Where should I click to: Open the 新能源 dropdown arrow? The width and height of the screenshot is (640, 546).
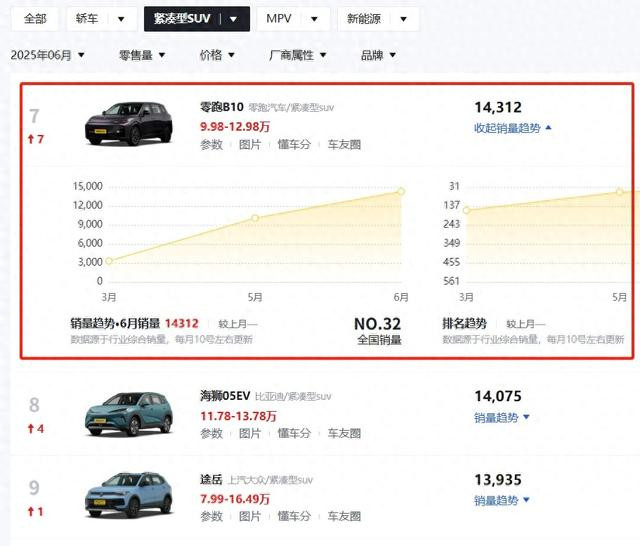pos(403,19)
